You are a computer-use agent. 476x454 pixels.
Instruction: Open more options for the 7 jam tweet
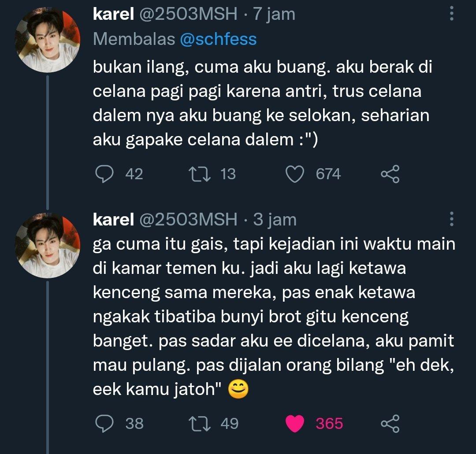click(451, 14)
